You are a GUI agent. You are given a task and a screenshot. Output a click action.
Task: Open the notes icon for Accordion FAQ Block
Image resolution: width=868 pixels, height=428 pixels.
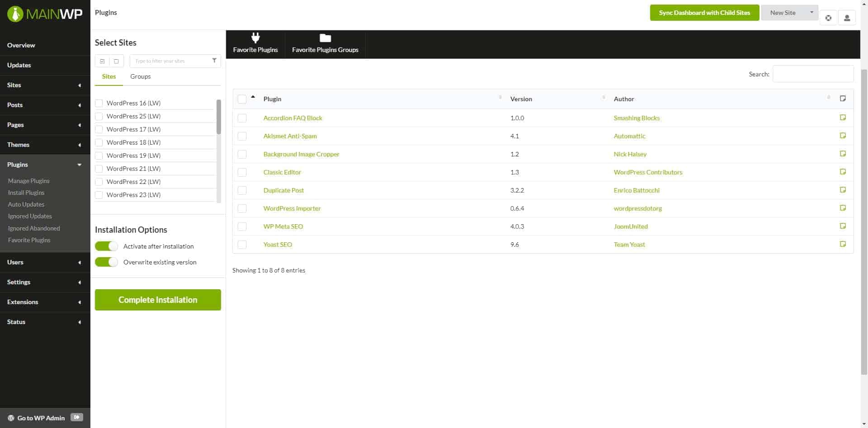[843, 118]
